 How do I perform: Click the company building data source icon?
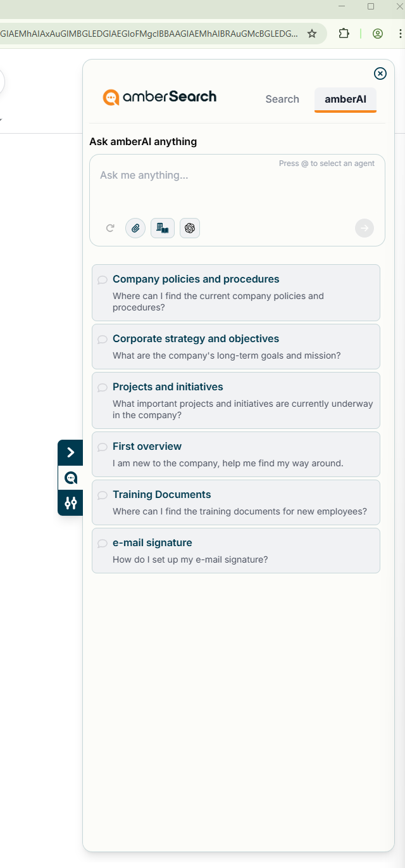coord(163,228)
